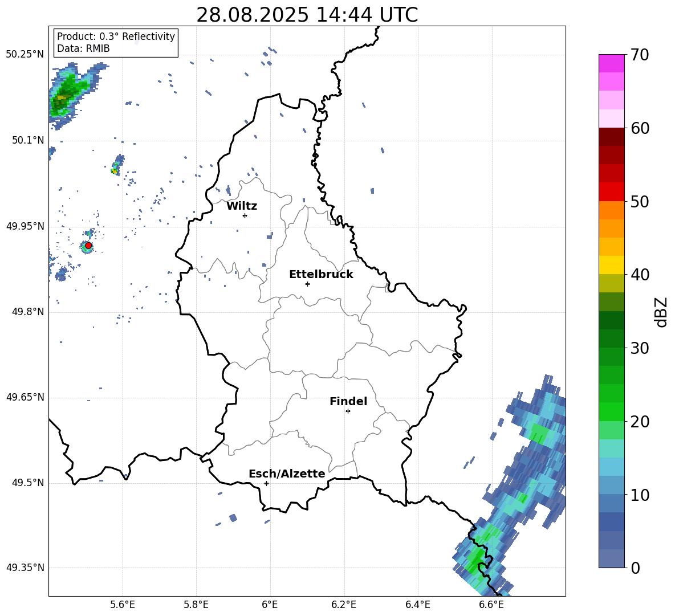Click the 6.4°E longitude label
Screen dimensions: 675x616
pyautogui.click(x=418, y=605)
